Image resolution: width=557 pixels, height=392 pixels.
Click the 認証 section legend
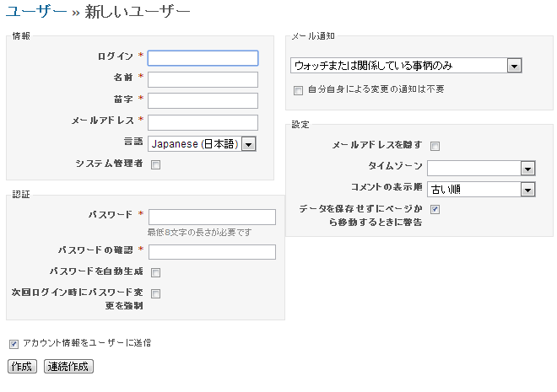[21, 195]
